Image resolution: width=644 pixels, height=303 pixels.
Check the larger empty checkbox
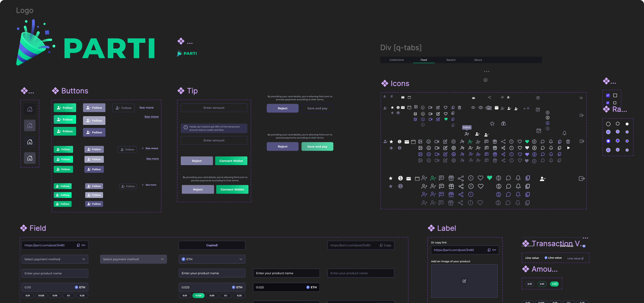(x=615, y=95)
